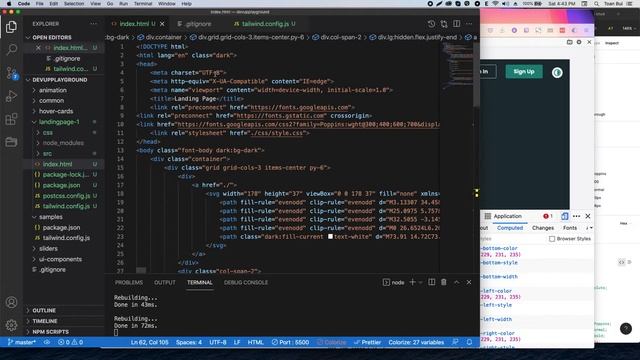This screenshot has width=640, height=360.
Task: Click the open changes icon in editor toolbar
Action: (x=444, y=24)
